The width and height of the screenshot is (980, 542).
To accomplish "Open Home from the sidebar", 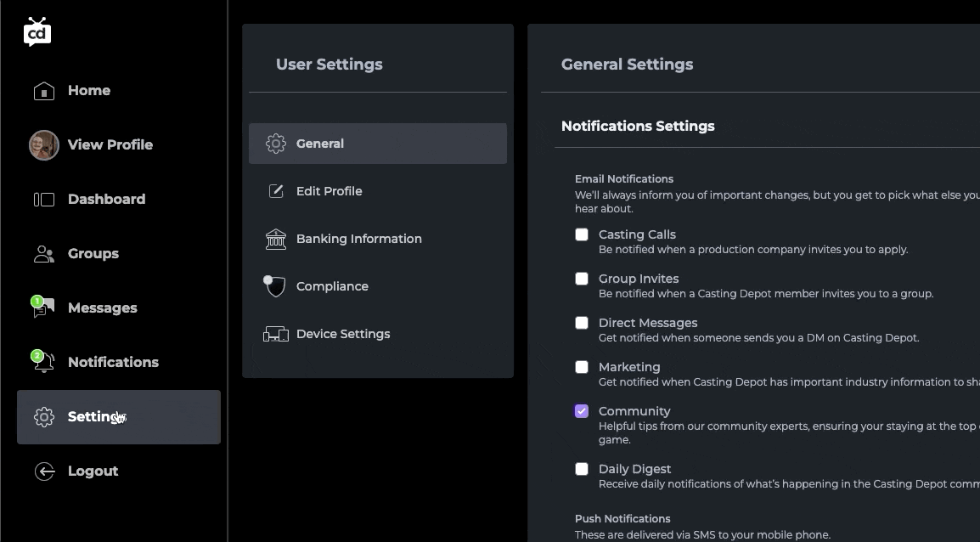I will coord(88,90).
